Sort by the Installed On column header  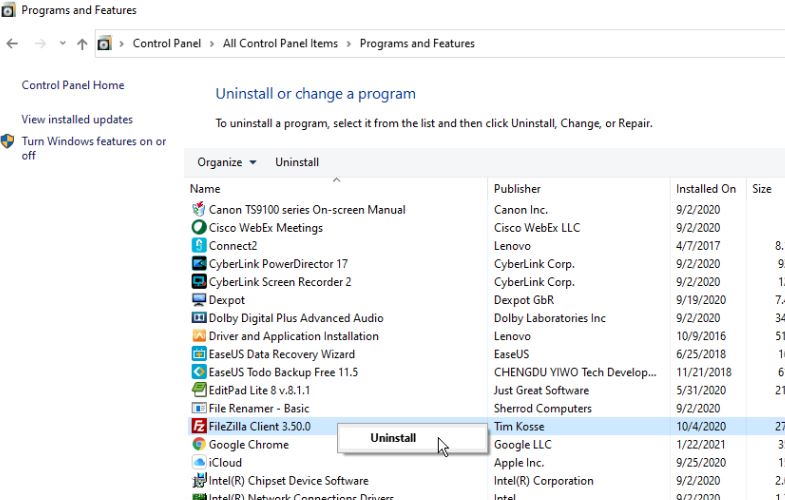706,189
